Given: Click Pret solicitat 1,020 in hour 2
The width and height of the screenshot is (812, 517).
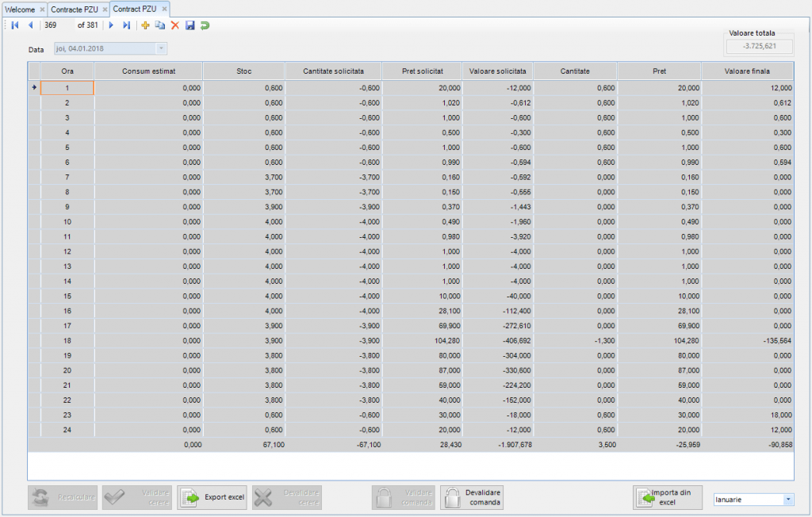Looking at the screenshot, I should click(423, 102).
